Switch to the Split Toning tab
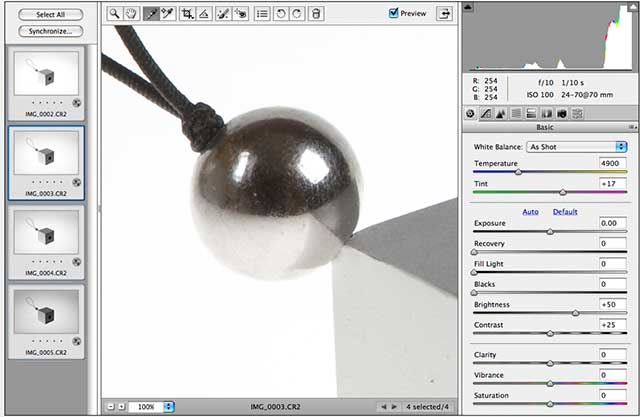The image size is (640, 417). tap(531, 113)
